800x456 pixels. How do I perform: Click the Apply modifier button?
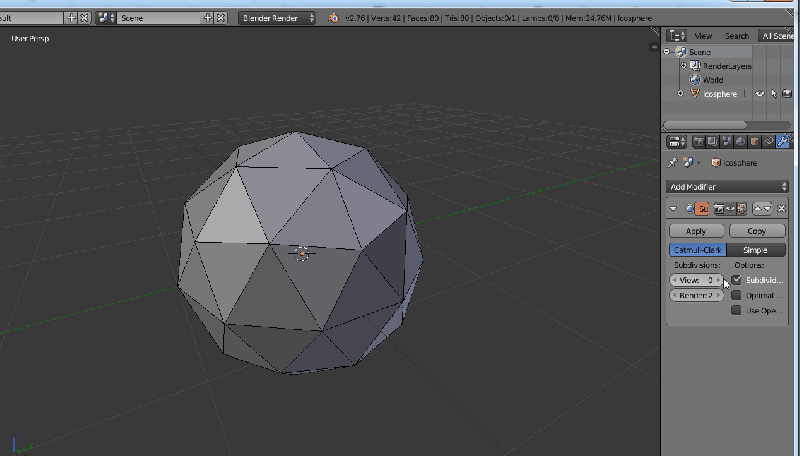click(x=696, y=231)
